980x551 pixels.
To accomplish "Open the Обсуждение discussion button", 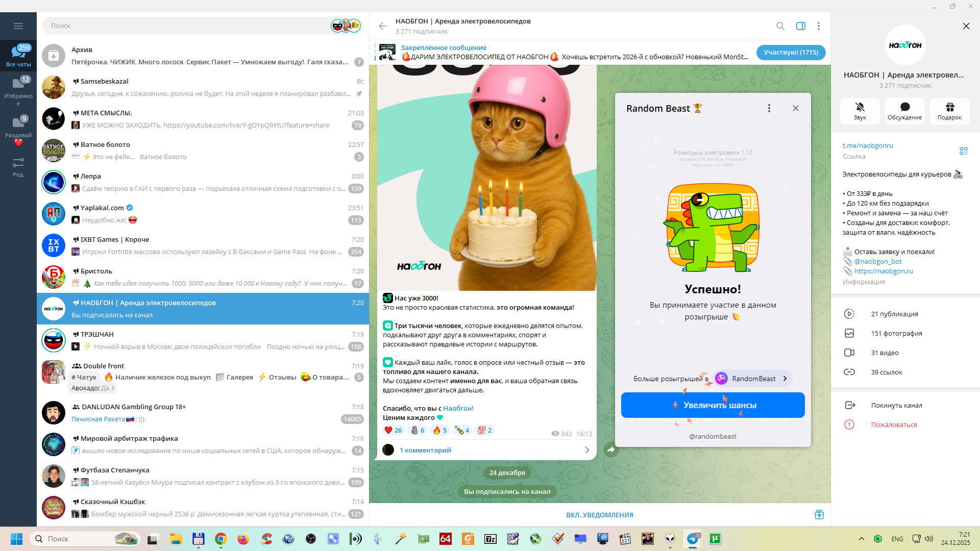I will pos(904,110).
